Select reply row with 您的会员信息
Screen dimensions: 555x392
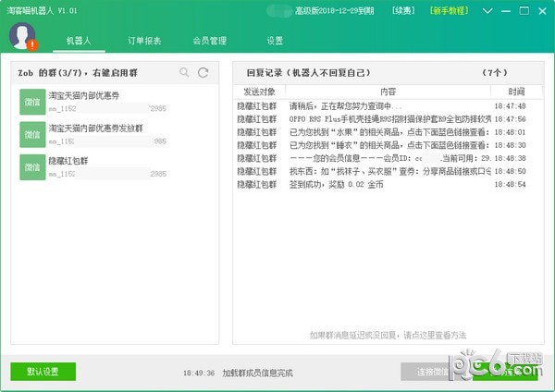tap(388, 158)
